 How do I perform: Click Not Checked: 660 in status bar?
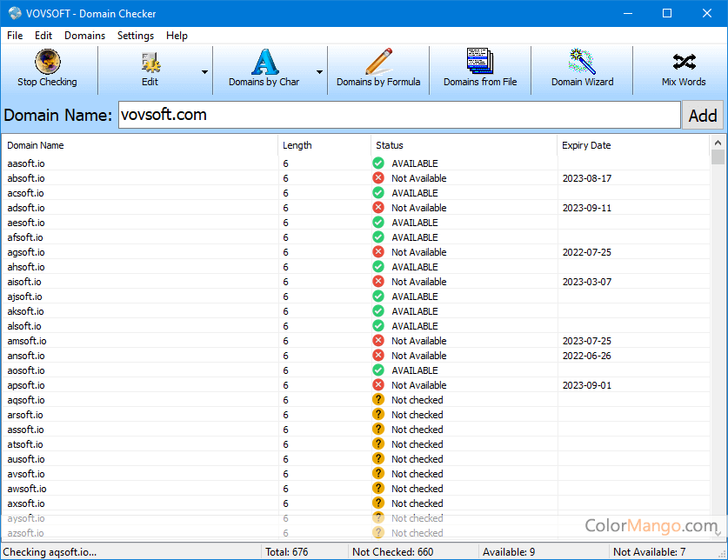coord(393,551)
